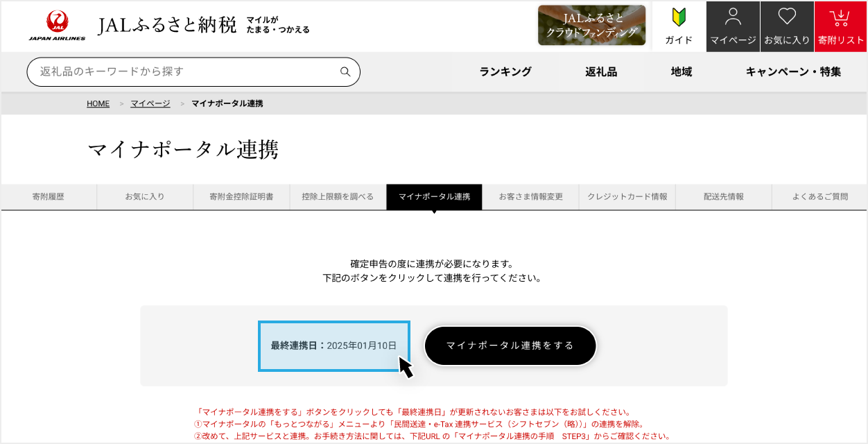868x444 pixels.
Task: Switch to the 寄附履歴 tab
Action: coord(48,196)
